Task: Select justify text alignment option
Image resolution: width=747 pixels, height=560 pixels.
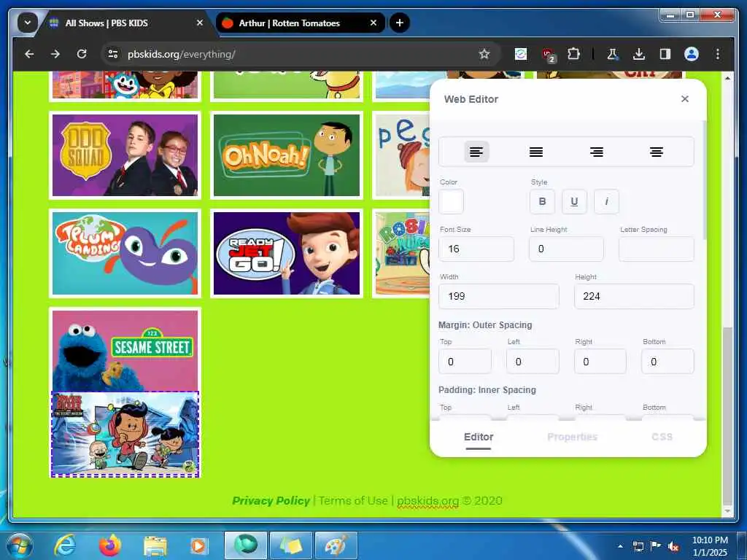Action: pyautogui.click(x=536, y=152)
